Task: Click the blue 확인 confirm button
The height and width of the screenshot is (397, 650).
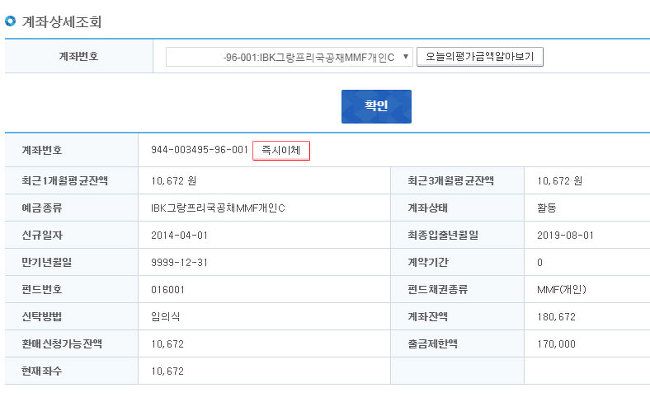Action: tap(376, 107)
